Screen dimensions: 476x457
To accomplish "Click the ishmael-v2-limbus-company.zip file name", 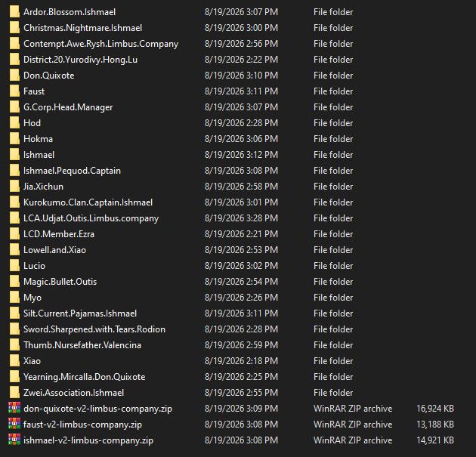I will (88, 440).
